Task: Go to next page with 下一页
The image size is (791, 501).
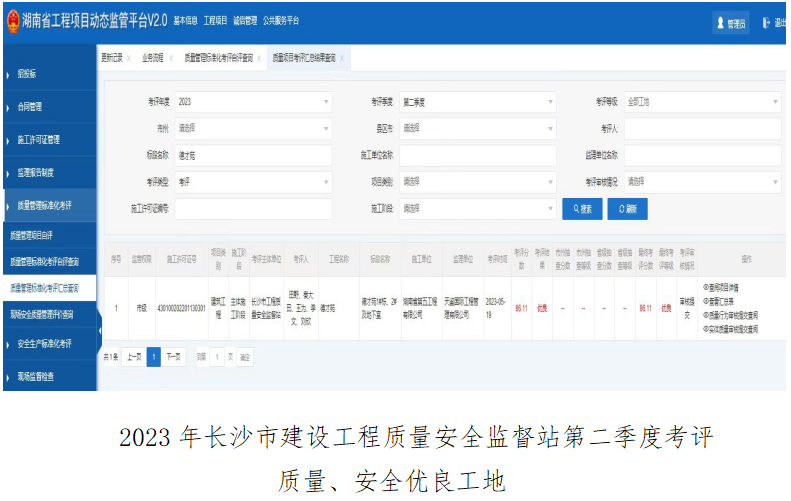Action: (x=174, y=357)
